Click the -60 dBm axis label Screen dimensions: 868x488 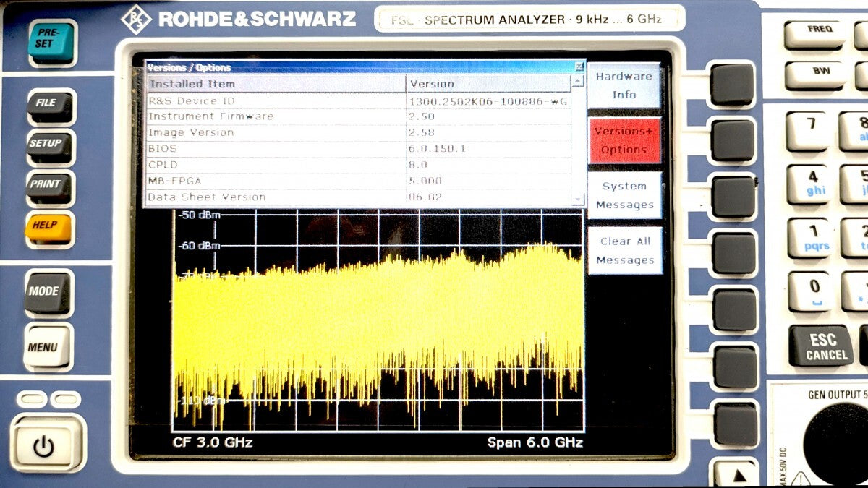pyautogui.click(x=199, y=246)
